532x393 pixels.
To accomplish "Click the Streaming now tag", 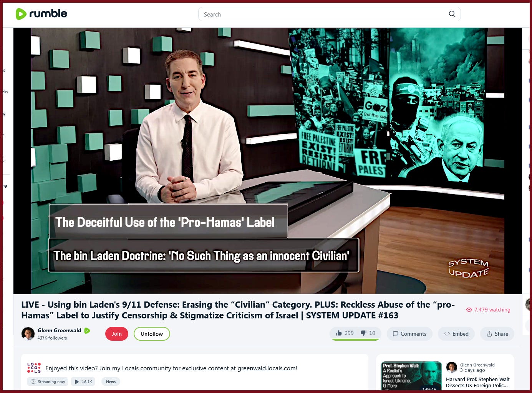I will coord(48,381).
